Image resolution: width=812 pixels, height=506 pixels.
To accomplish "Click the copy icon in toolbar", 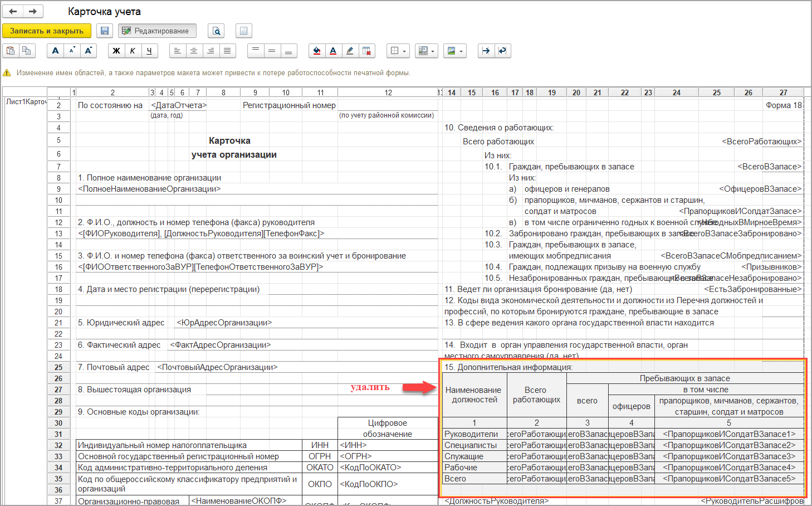I will click(27, 51).
